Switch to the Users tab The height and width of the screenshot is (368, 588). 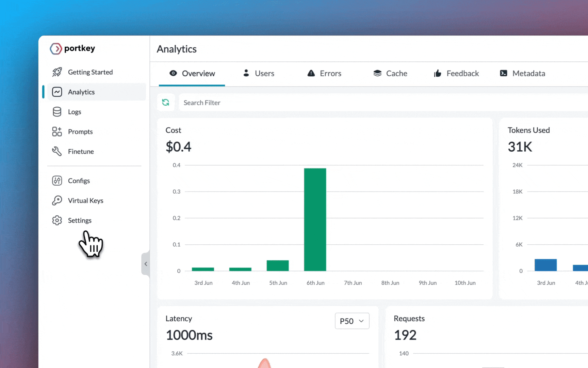259,74
